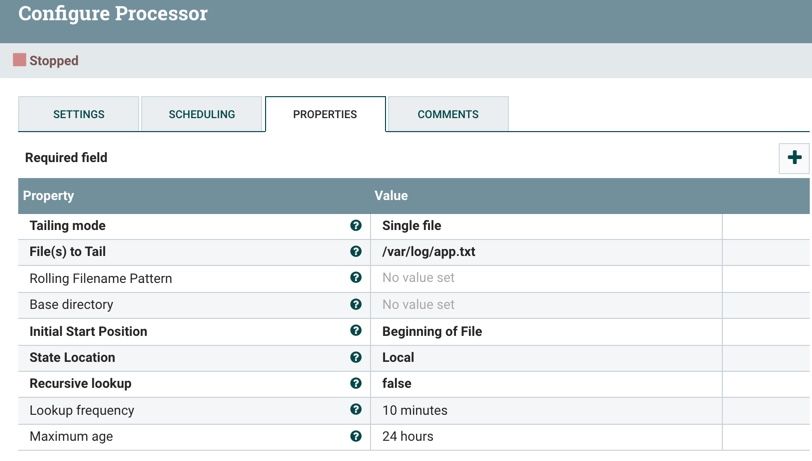The image size is (812, 461).
Task: Click help icon next to State Location
Action: click(x=356, y=357)
